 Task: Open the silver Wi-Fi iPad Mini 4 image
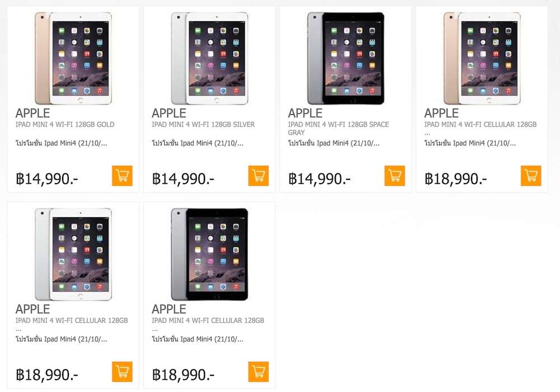tap(209, 58)
